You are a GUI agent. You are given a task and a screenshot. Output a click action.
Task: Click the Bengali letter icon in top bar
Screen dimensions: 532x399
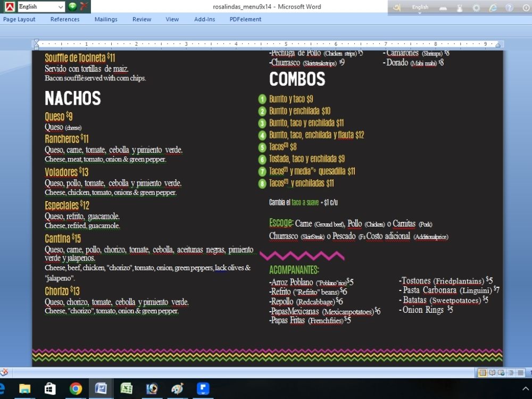pos(396,7)
